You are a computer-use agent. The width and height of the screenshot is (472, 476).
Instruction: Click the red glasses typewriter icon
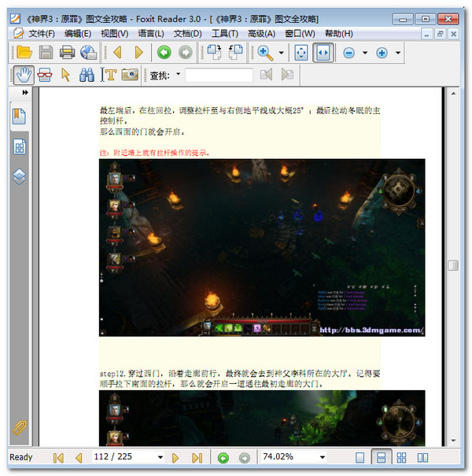click(45, 75)
